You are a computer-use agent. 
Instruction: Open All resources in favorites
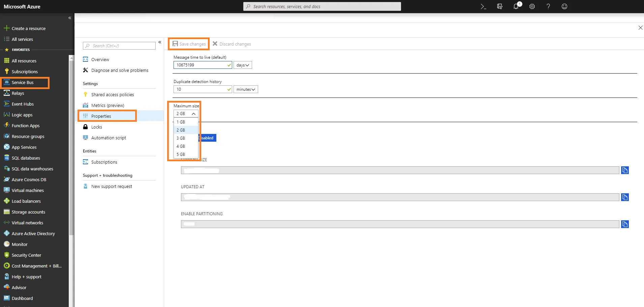(x=24, y=61)
